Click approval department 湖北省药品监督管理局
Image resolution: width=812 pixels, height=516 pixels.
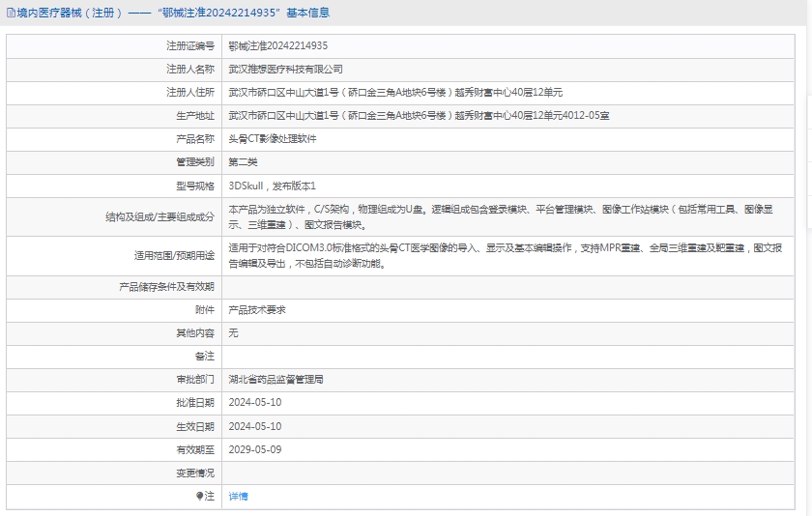pos(275,380)
